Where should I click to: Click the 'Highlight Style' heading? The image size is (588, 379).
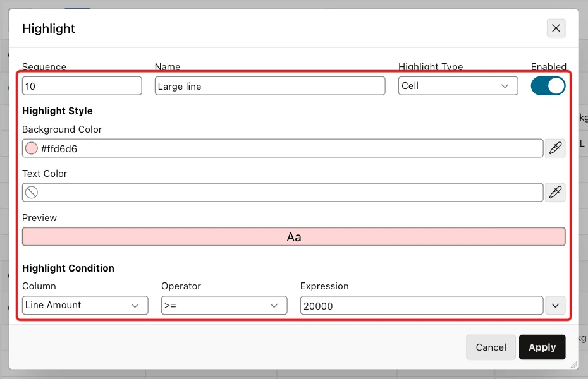click(58, 111)
